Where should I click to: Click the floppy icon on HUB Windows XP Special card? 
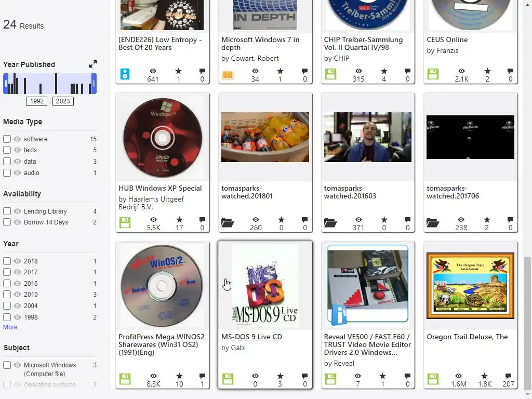point(125,222)
